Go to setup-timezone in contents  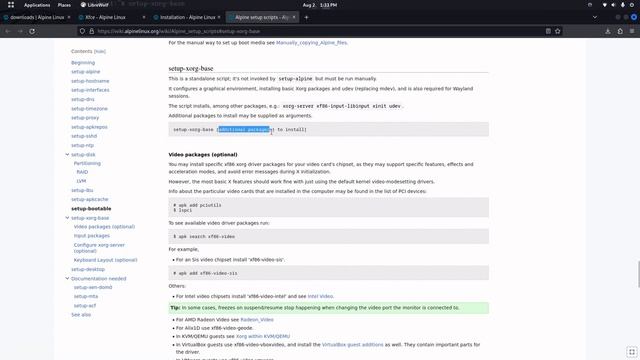coord(89,109)
